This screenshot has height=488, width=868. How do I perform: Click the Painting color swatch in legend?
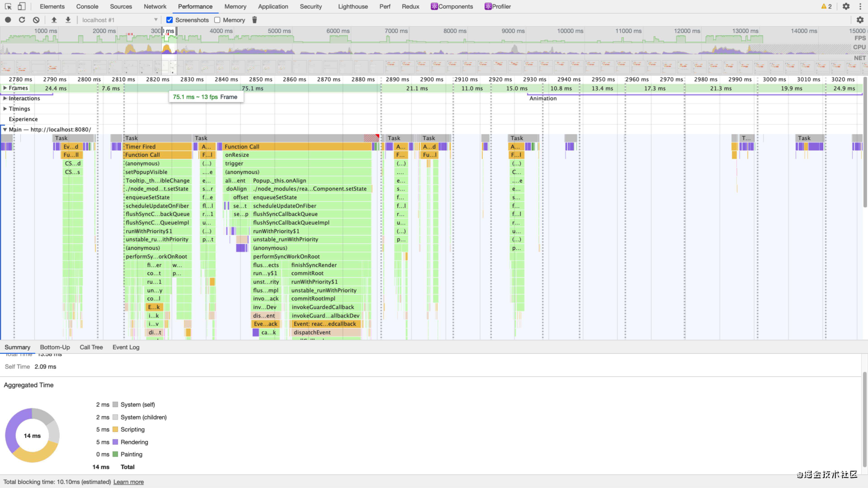point(115,454)
